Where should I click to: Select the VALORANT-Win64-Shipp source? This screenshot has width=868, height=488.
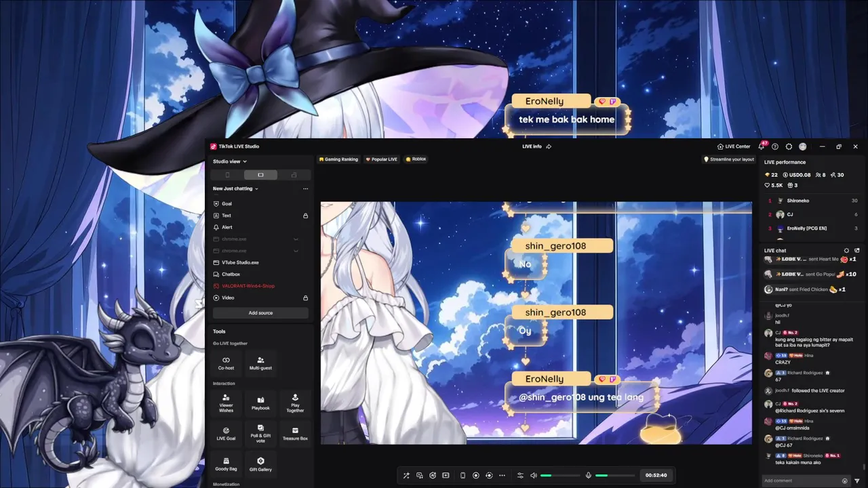coord(260,286)
